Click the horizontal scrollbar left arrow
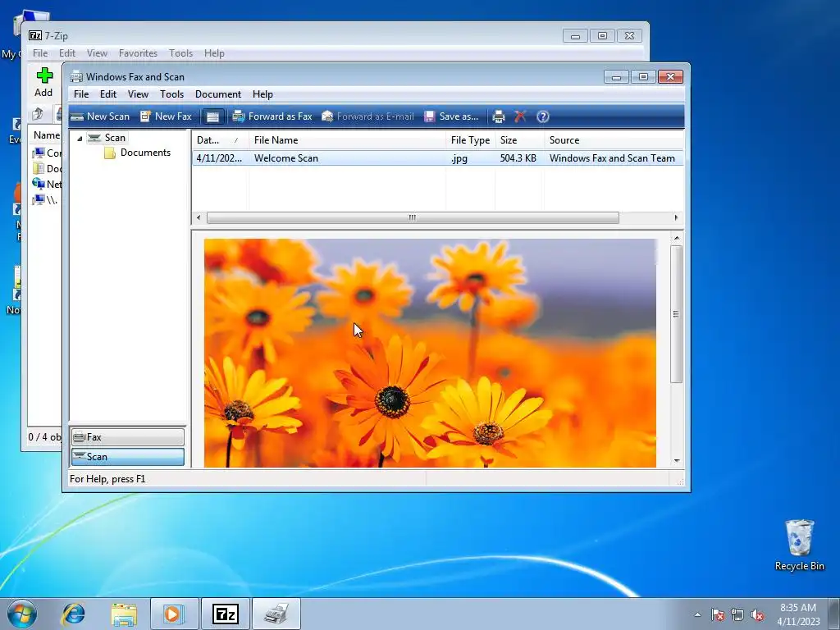 click(199, 217)
